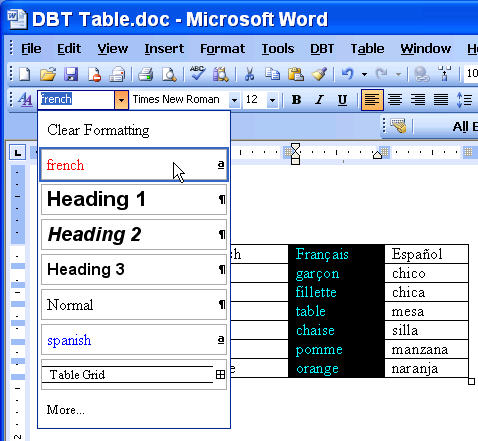478x441 pixels.
Task: Click the Research icon
Action: point(220,74)
